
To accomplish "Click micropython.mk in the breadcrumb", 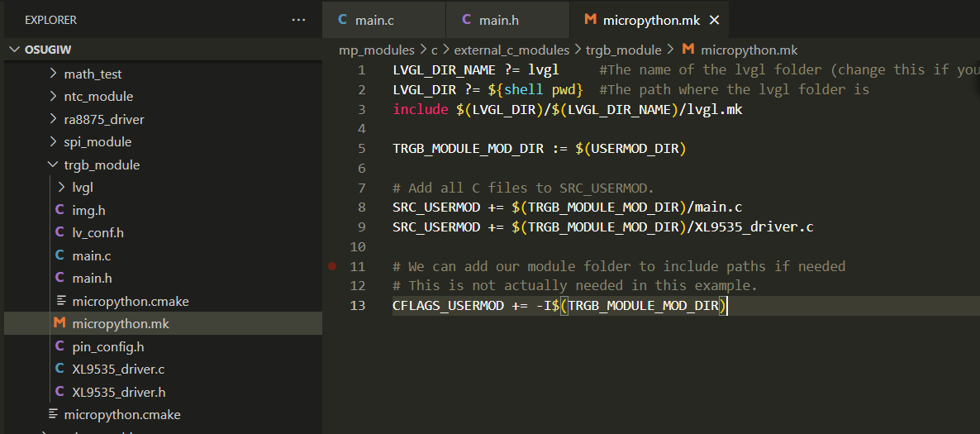I will [x=749, y=50].
